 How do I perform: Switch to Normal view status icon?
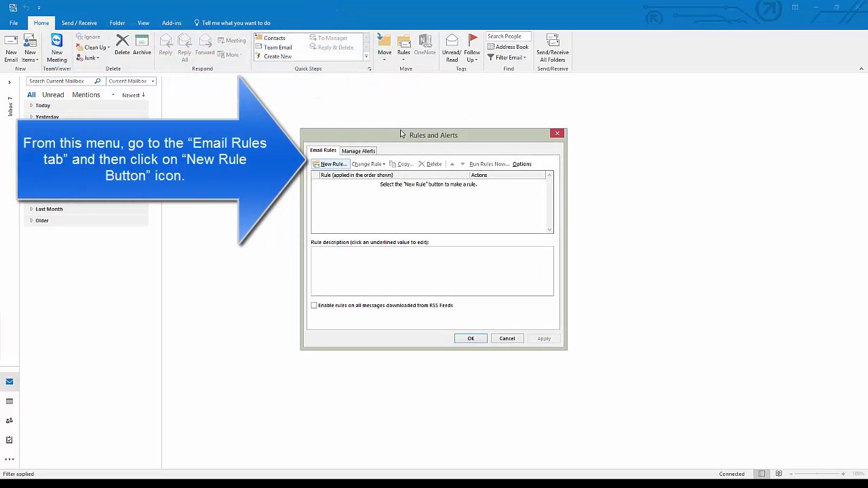point(762,474)
